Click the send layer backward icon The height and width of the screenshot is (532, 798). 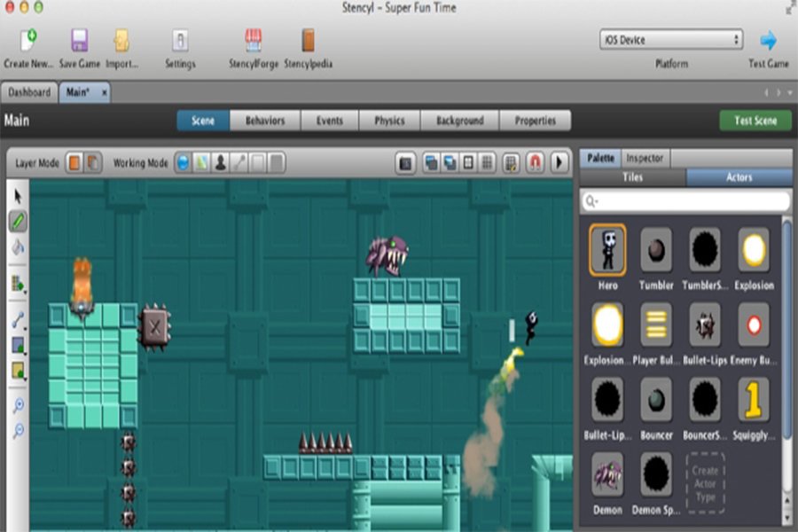(x=450, y=163)
